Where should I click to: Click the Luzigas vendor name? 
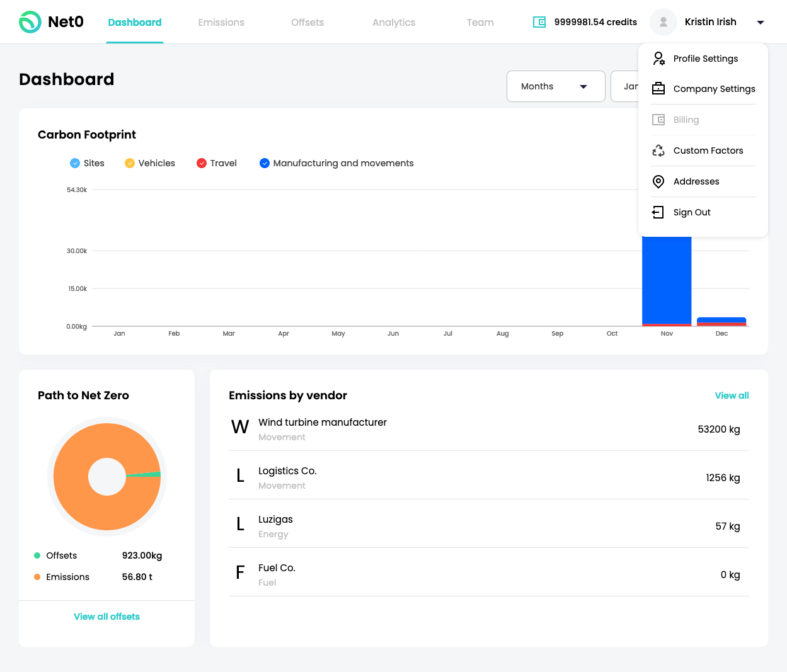(x=275, y=520)
